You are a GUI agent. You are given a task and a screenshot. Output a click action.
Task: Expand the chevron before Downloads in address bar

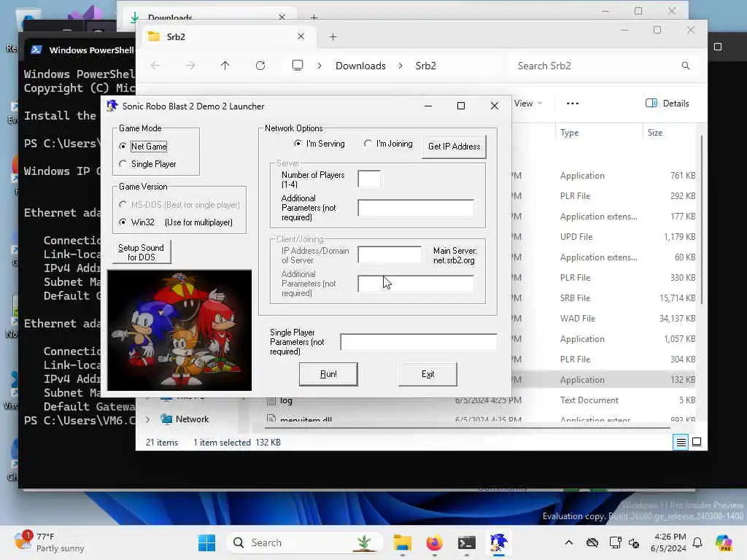[x=320, y=66]
